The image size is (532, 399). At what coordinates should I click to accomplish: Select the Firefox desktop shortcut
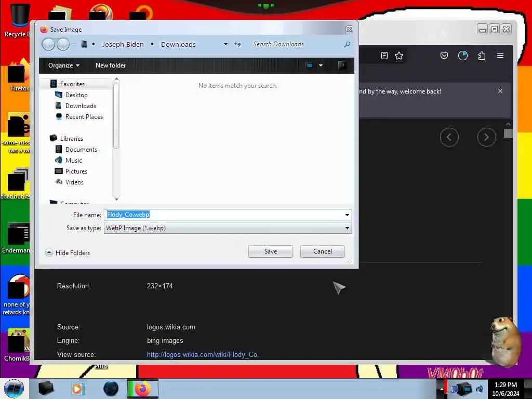click(19, 75)
